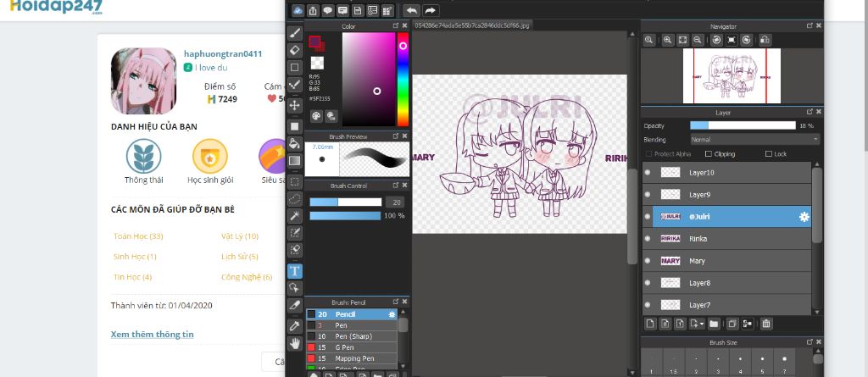Pick a hue on rainbow strip
Image resolution: width=868 pixels, height=377 pixels.
pyautogui.click(x=403, y=79)
